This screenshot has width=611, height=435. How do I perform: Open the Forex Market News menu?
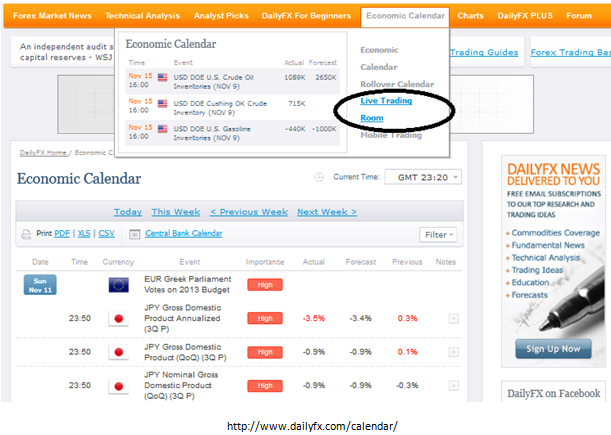click(52, 16)
